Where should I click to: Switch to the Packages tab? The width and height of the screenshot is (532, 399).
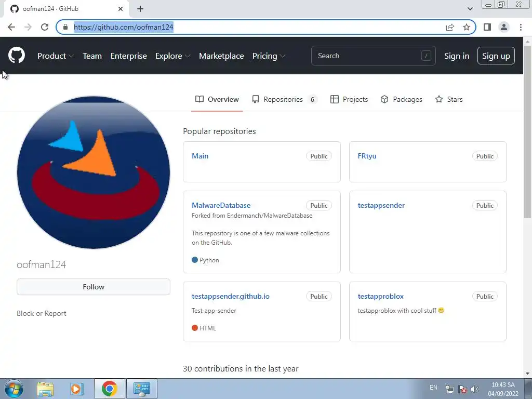click(x=402, y=99)
